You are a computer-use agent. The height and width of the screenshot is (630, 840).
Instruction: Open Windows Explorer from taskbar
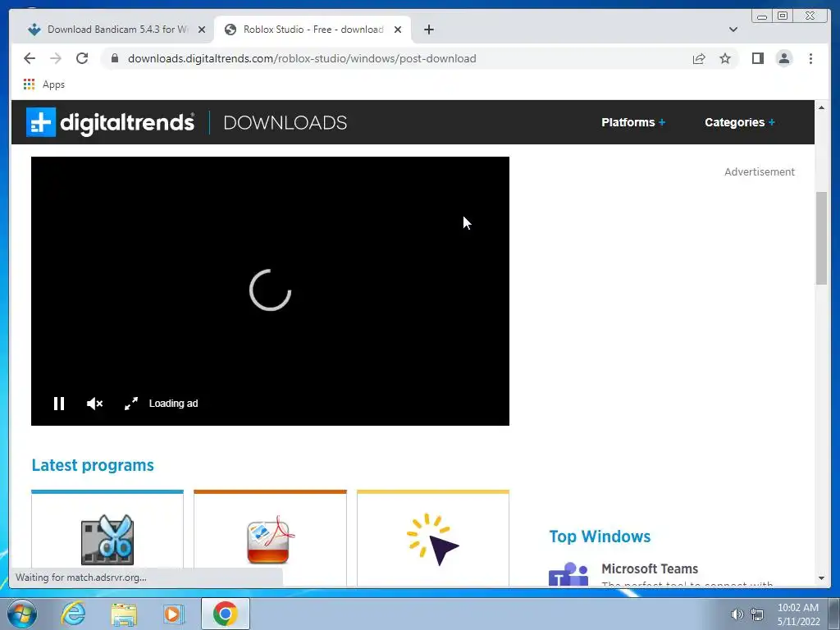[124, 614]
